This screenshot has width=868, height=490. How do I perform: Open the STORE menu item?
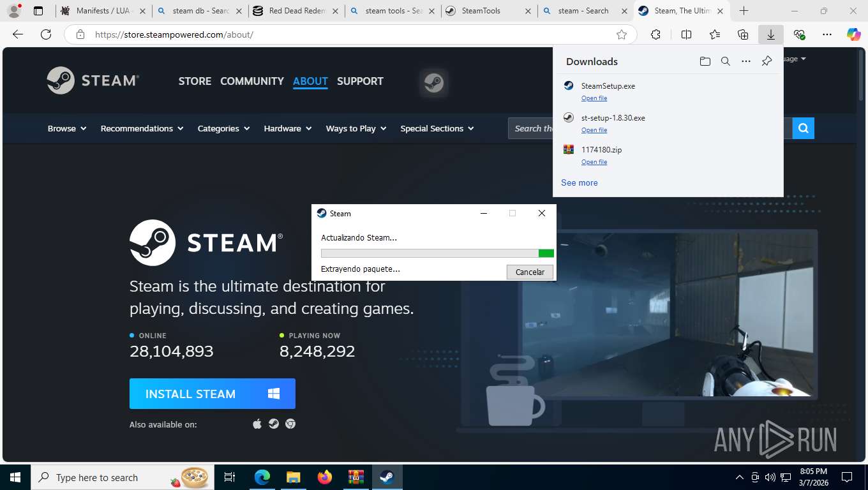195,81
